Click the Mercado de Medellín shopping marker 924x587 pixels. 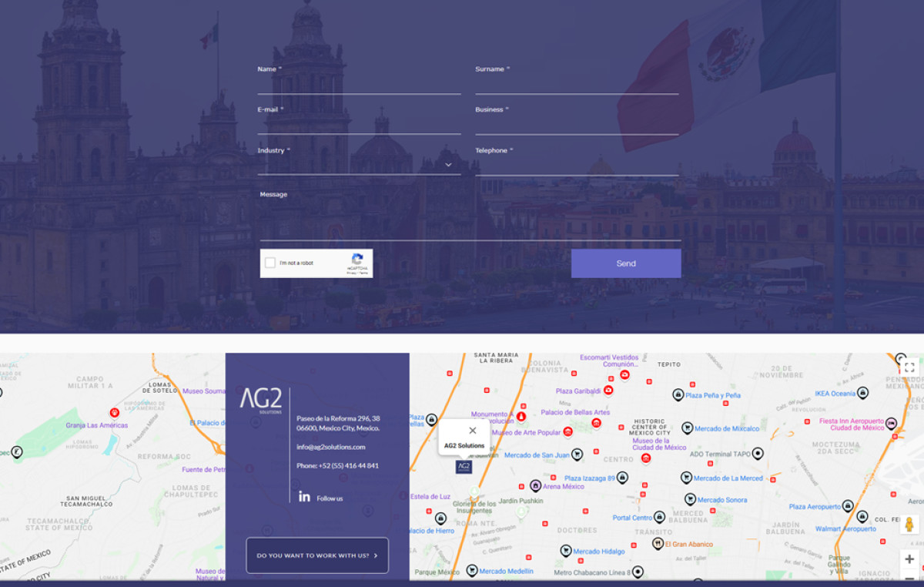tap(471, 571)
